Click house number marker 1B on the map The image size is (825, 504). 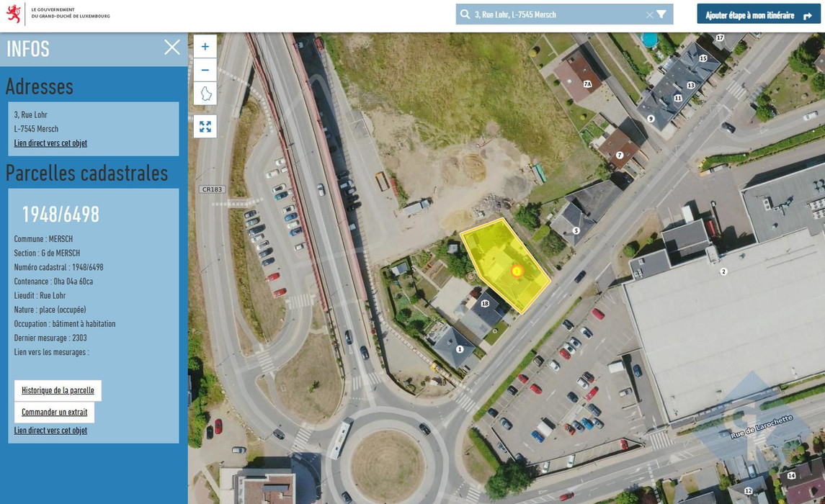pyautogui.click(x=486, y=304)
